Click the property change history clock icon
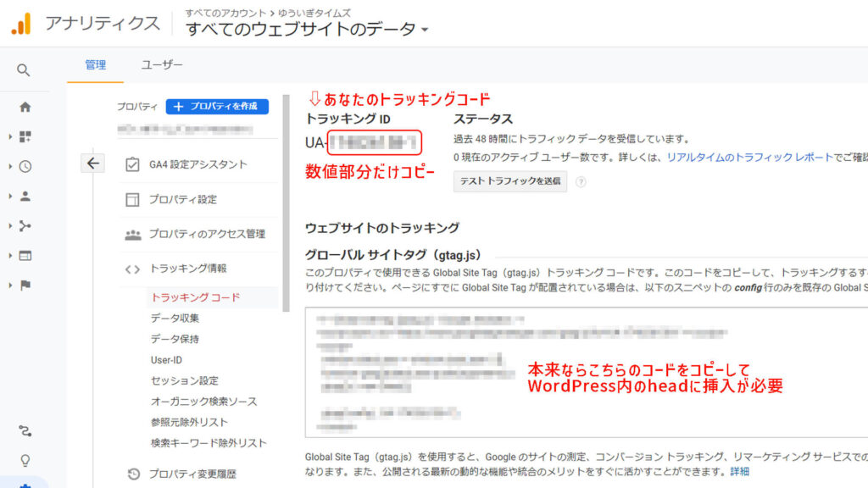 pos(133,474)
